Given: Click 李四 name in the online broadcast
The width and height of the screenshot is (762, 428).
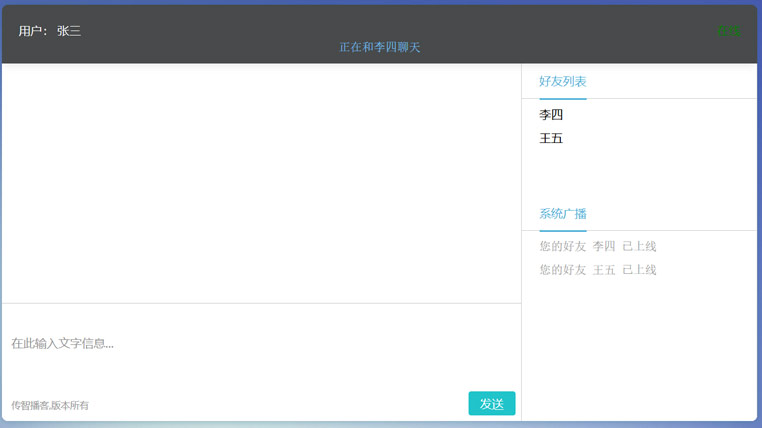Looking at the screenshot, I should click(x=604, y=246).
